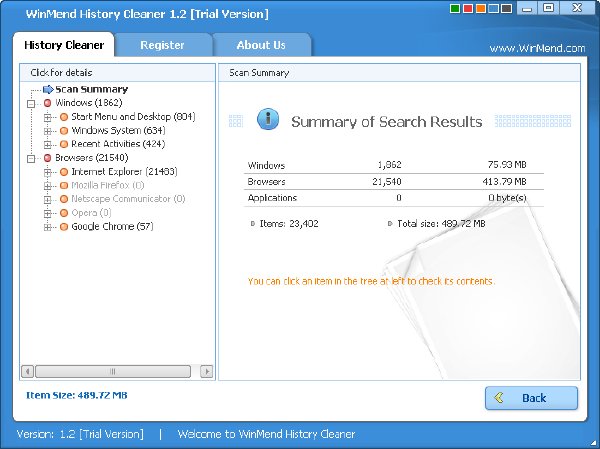Click the Total size: 489.72 MB text
Viewport: 600px width, 449px height.
coord(441,224)
